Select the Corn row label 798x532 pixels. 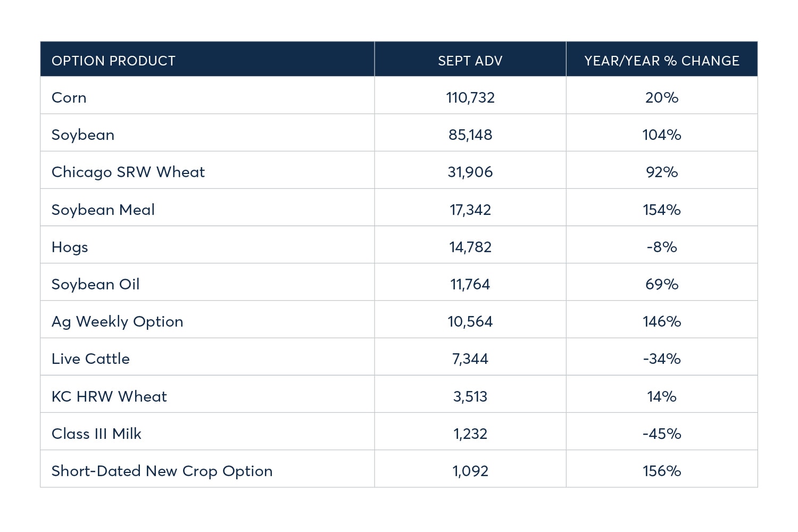click(69, 98)
